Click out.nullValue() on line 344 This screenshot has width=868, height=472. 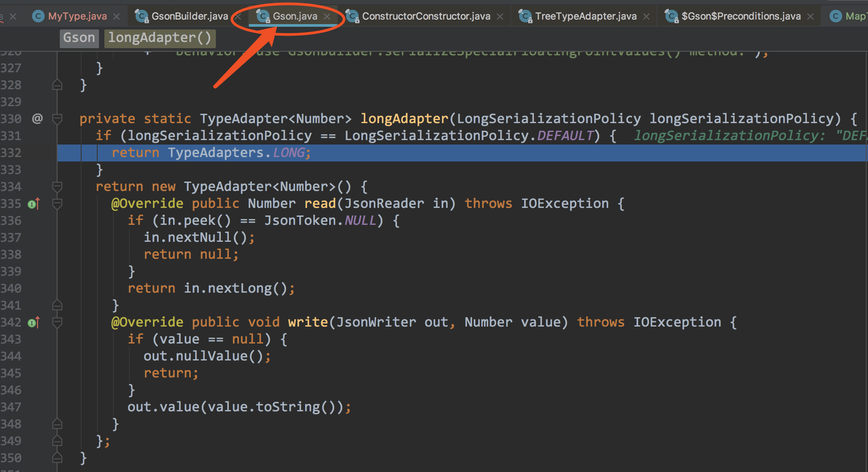(203, 356)
